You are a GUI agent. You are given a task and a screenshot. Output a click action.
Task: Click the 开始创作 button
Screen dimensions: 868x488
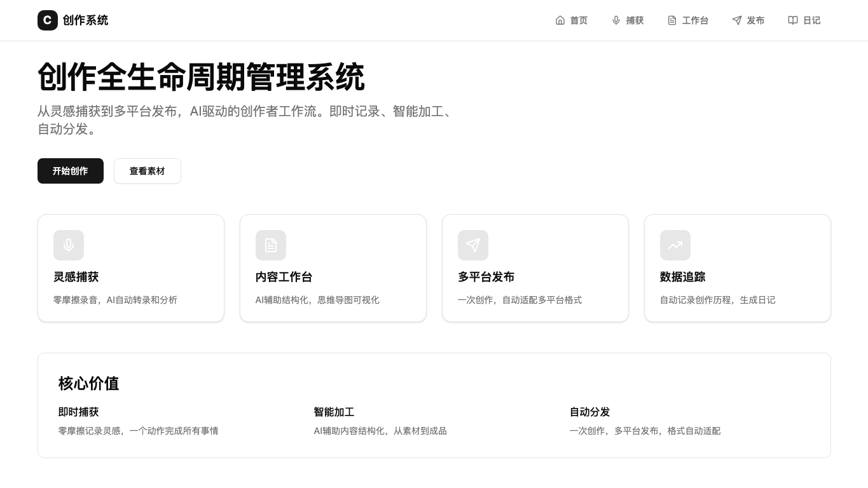pyautogui.click(x=71, y=171)
